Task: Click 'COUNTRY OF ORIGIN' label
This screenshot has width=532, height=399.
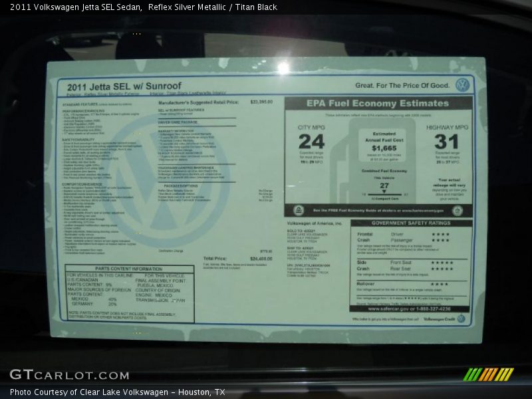Action: pos(158,291)
